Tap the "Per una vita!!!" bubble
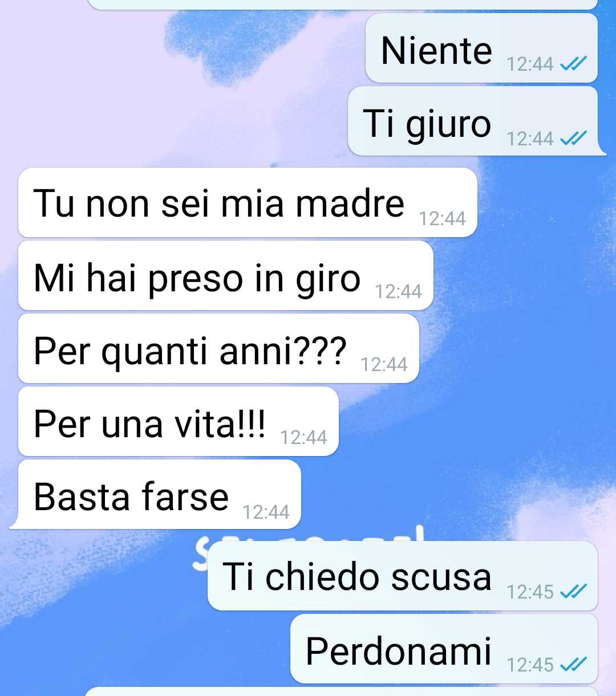616x696 pixels. click(x=179, y=421)
